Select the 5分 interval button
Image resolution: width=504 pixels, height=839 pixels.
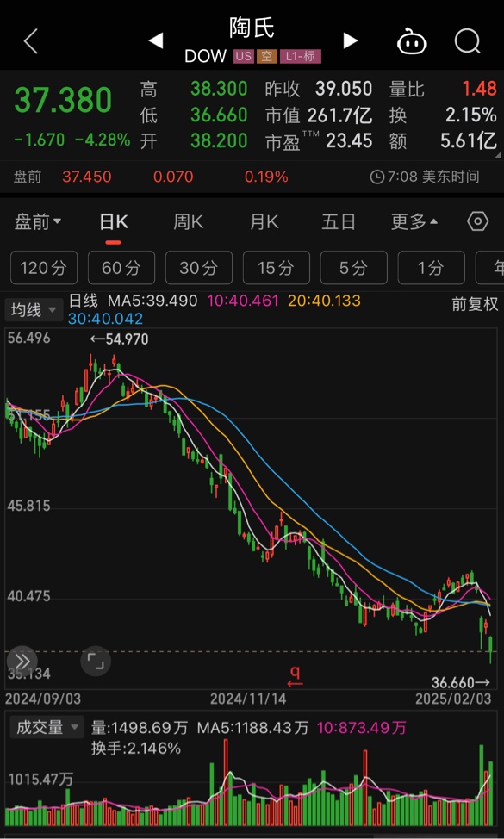353,268
